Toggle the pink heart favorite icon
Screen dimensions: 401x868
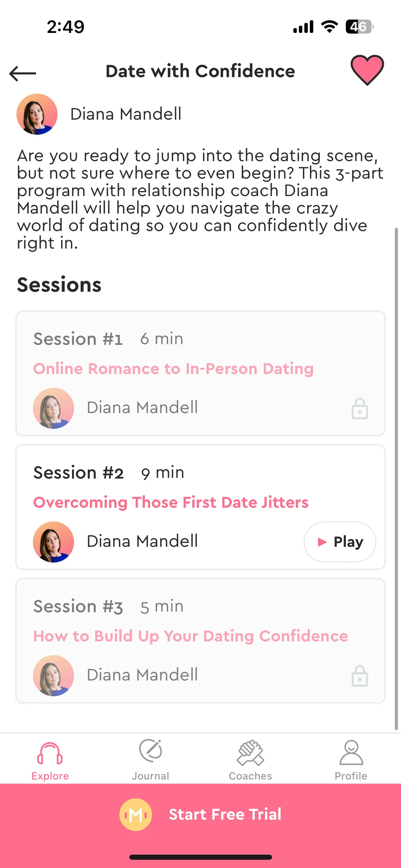point(367,70)
